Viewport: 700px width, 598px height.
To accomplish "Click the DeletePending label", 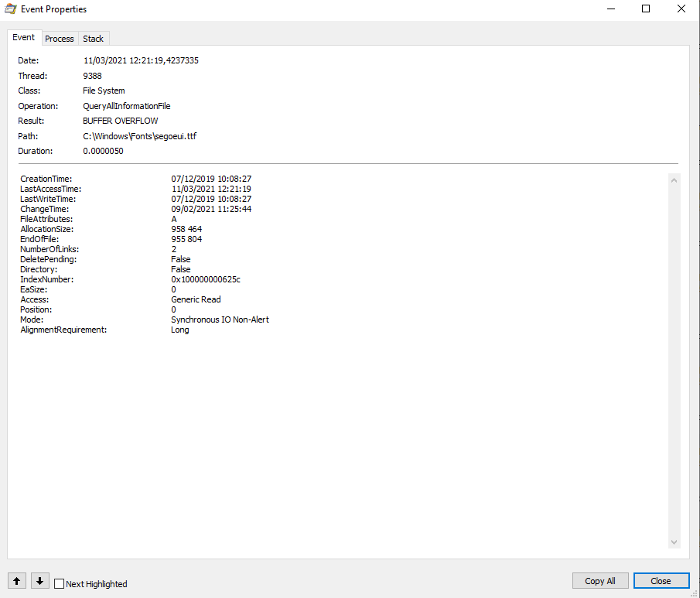I will (x=48, y=259).
